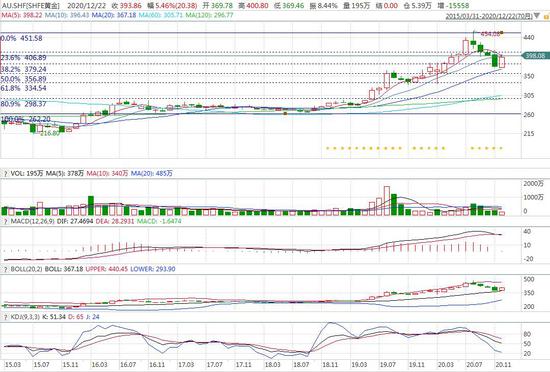Click the Fibonacci anchor dot on 100% line
This screenshot has height=372, width=550.
[285, 113]
